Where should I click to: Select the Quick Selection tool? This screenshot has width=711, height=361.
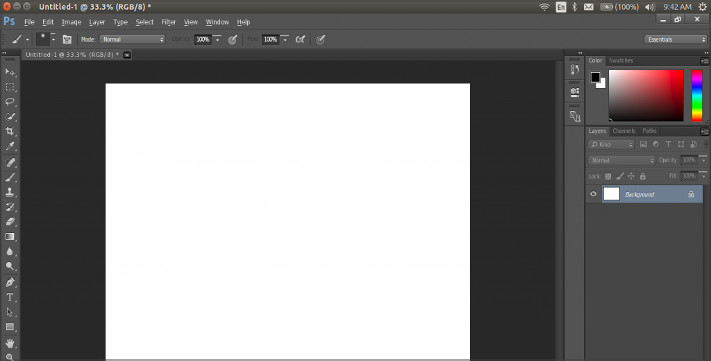tap(10, 117)
